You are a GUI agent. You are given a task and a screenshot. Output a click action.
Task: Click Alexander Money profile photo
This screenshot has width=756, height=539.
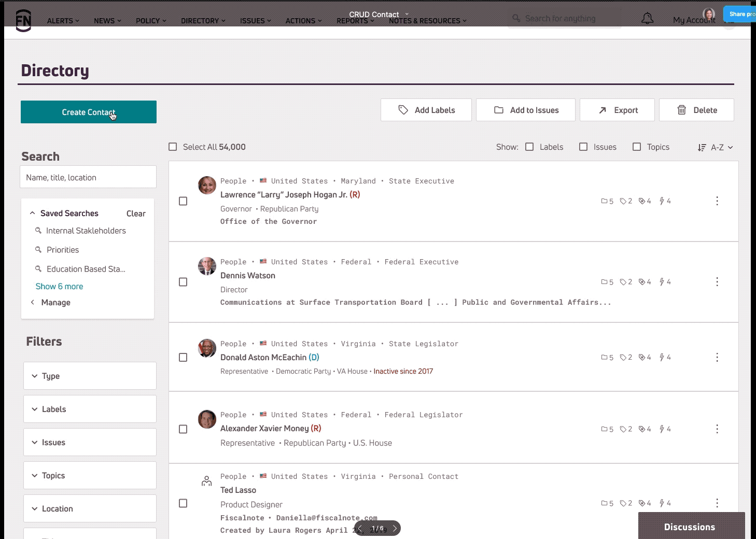[x=207, y=419]
